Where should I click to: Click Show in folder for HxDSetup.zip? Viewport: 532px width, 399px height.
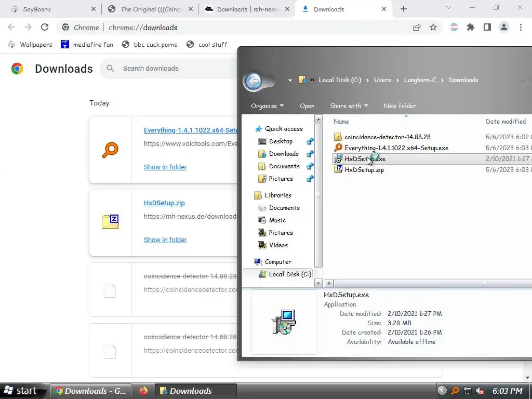pyautogui.click(x=165, y=240)
